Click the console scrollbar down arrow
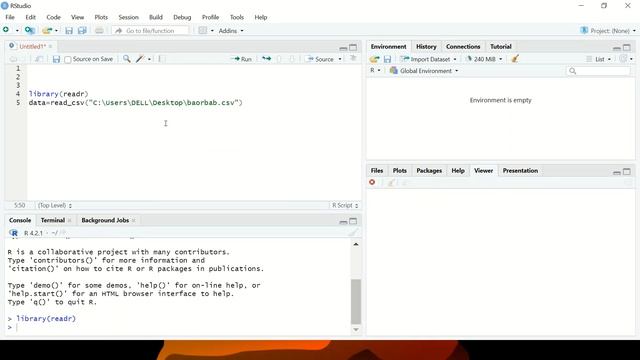 click(356, 329)
